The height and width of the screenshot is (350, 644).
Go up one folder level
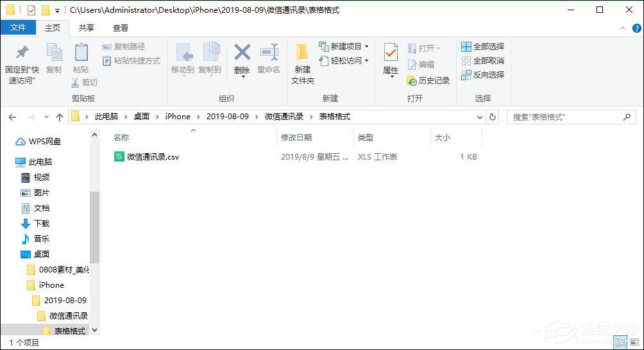click(x=60, y=117)
